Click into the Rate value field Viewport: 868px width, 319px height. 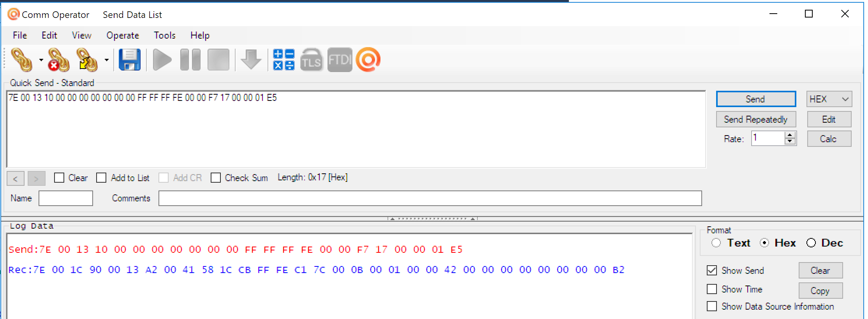click(768, 138)
